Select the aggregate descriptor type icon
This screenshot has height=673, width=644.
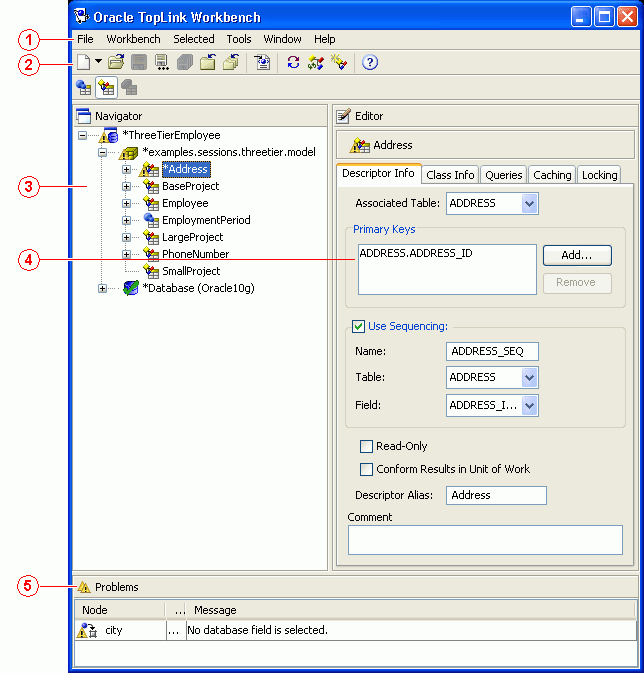83,88
